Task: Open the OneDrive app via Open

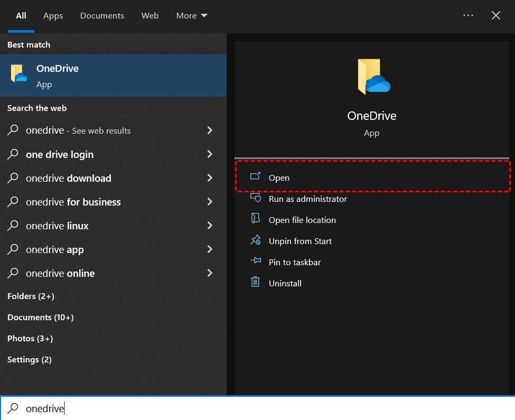Action: (x=279, y=178)
